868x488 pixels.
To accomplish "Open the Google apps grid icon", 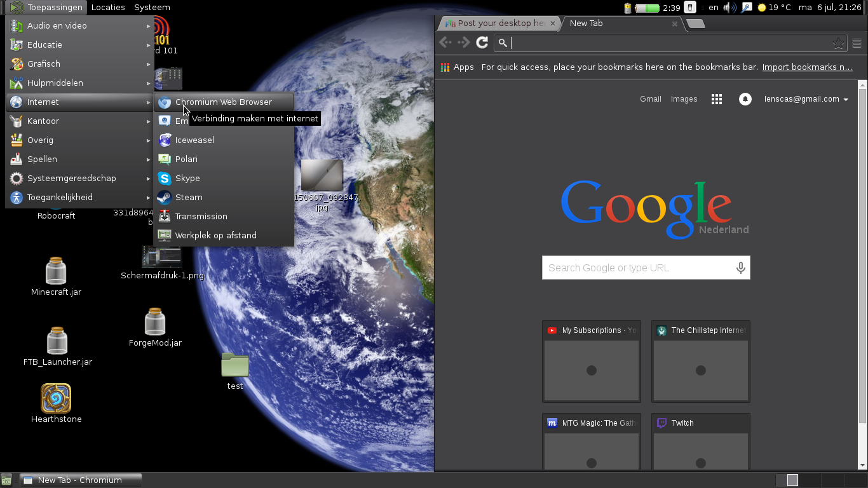I will pyautogui.click(x=717, y=99).
